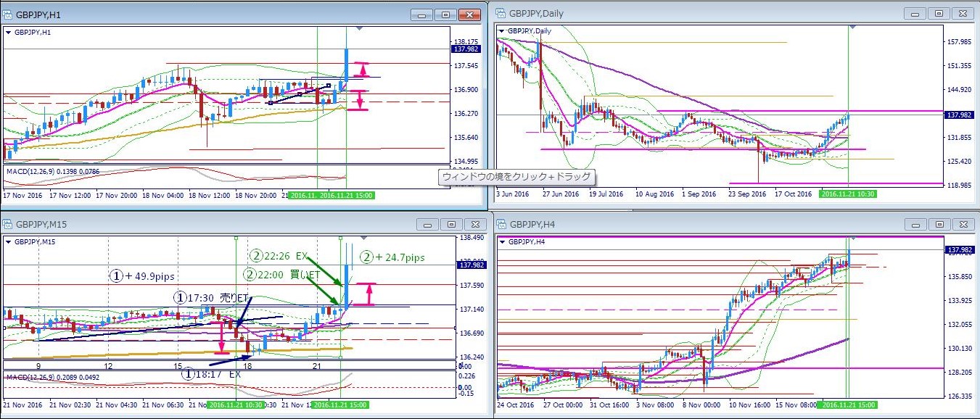Expand the GBPJPY,H1 chart label dropdown arrow
The width and height of the screenshot is (980, 419).
point(8,33)
